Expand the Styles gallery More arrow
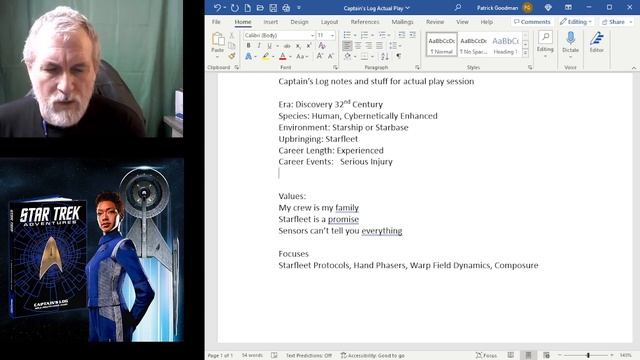The image size is (640, 360). click(x=526, y=53)
